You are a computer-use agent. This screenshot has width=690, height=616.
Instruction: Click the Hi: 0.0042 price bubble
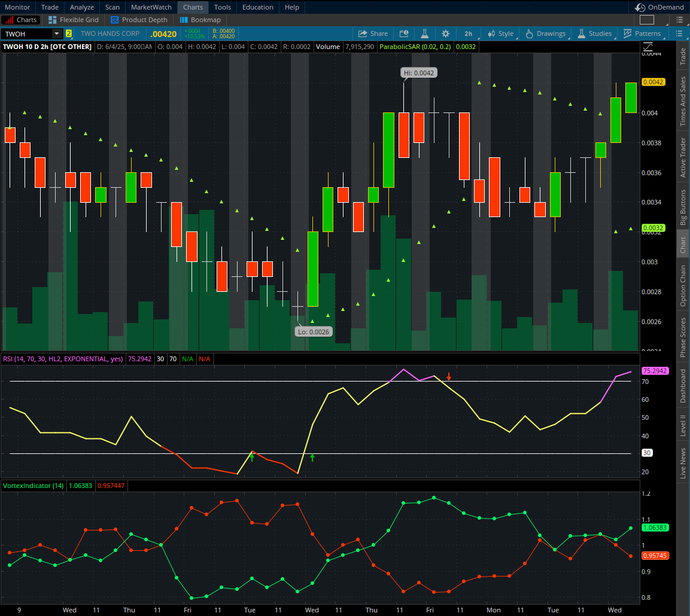click(419, 73)
